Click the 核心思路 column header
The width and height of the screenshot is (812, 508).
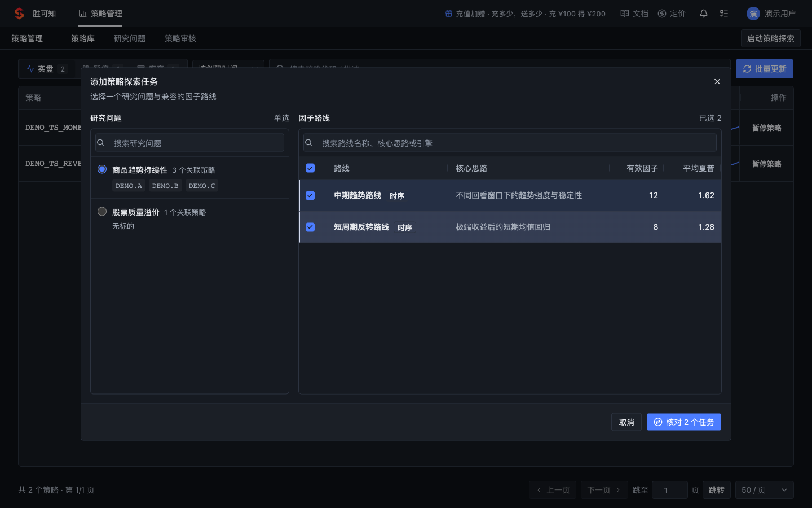point(471,168)
